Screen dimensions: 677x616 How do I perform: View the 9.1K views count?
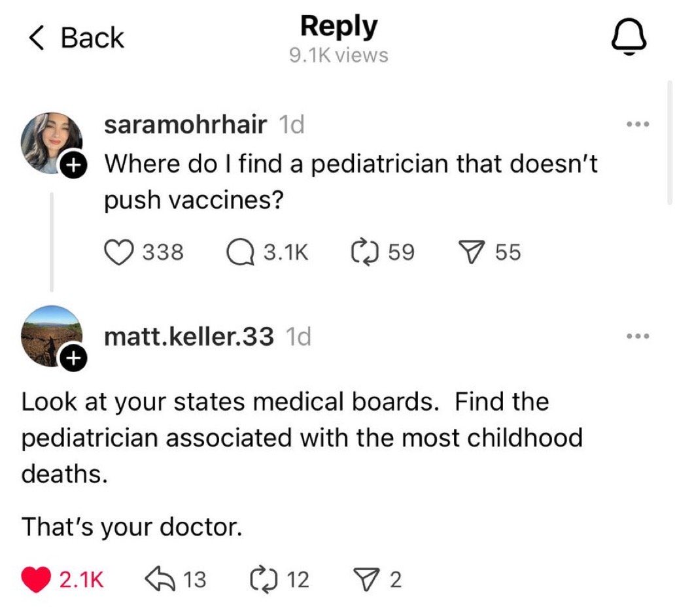tap(338, 56)
